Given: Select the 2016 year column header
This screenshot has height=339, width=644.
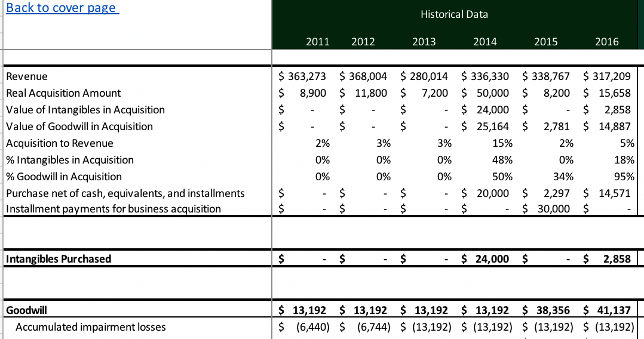Looking at the screenshot, I should 606,42.
